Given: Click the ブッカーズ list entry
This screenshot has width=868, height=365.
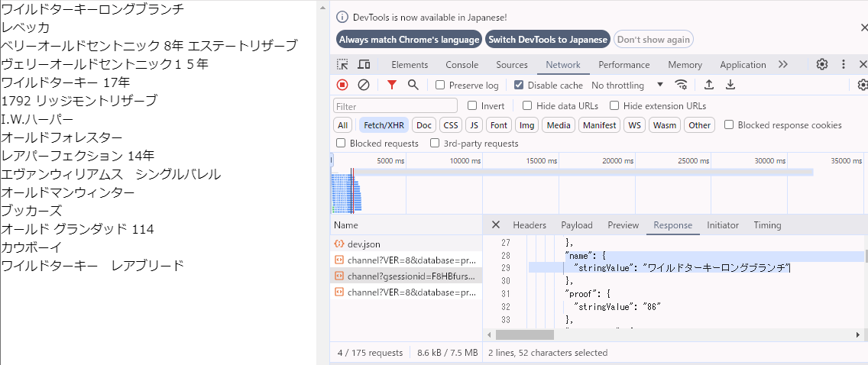Looking at the screenshot, I should click(31, 211).
